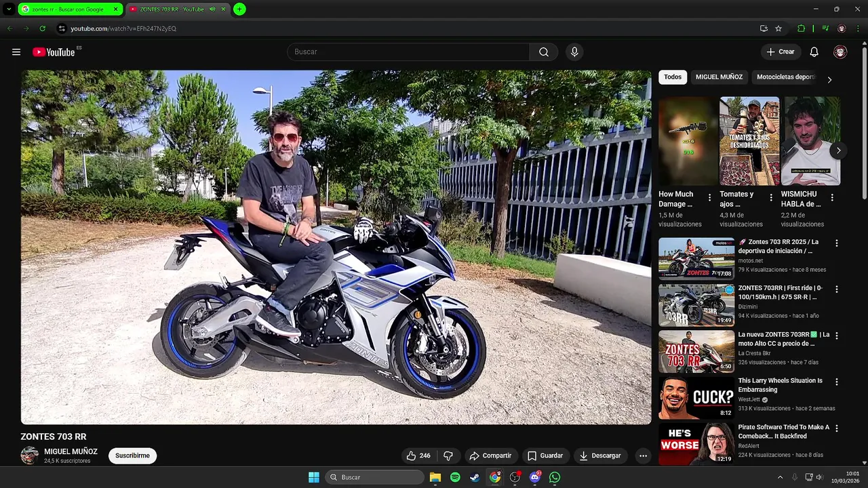
Task: Reload the page with the refresh icon
Action: [x=42, y=28]
